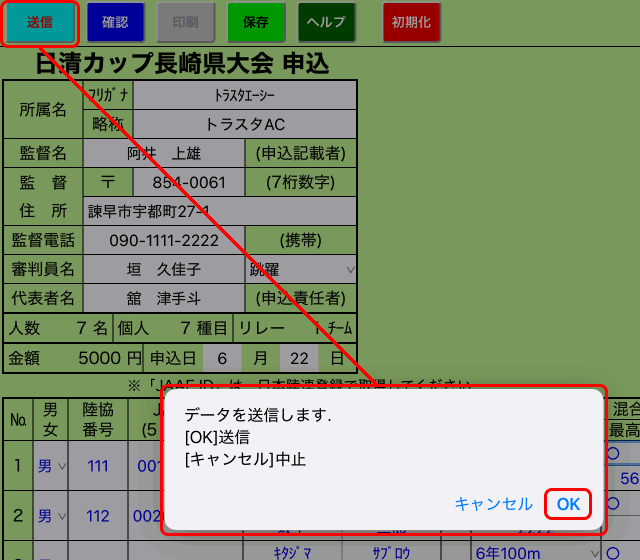Edit address field 諫早市宇都町27-1
This screenshot has width=640, height=560.
coord(220,211)
